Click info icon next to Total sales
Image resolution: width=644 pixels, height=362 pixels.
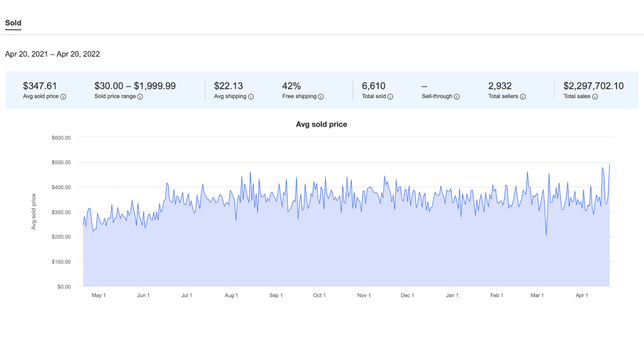[x=595, y=97]
